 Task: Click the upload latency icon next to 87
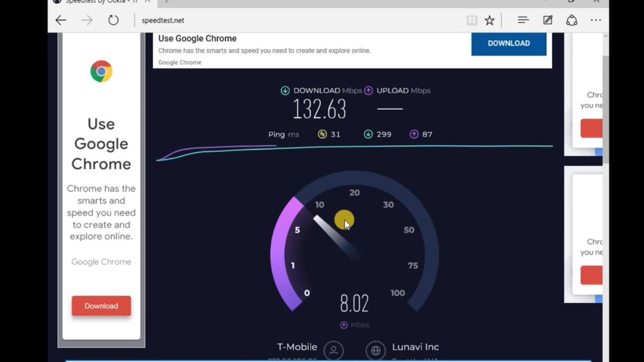[x=414, y=134]
